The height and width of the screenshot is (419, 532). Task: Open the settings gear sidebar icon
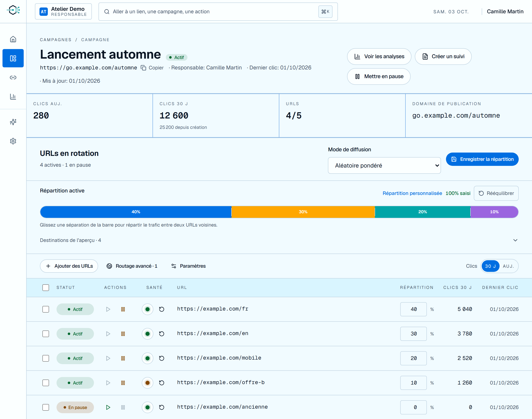[13, 141]
